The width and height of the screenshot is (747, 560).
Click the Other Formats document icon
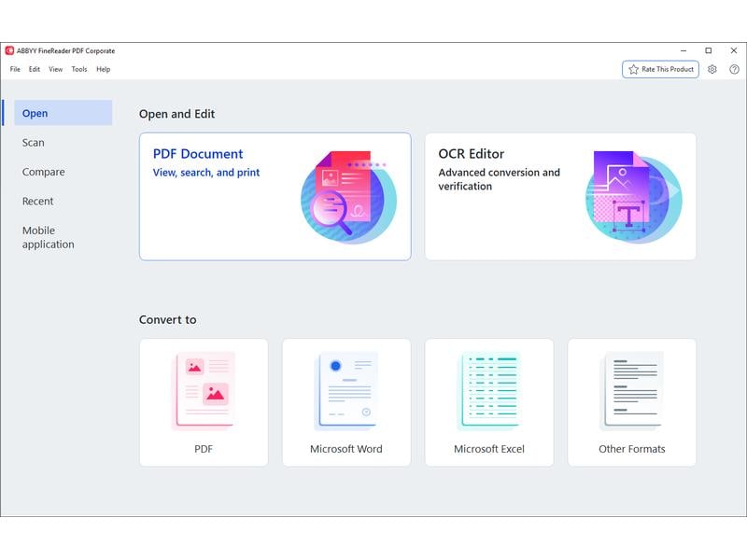632,391
